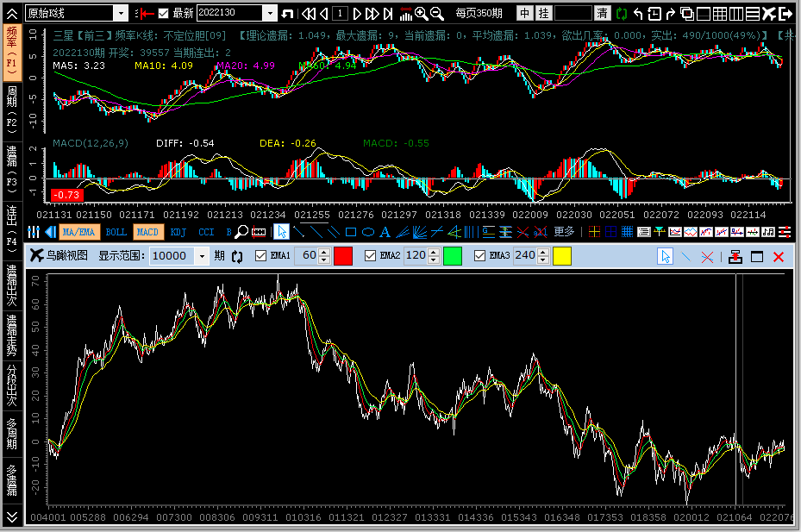Jump to the last period with skip-end arrow

click(x=387, y=13)
